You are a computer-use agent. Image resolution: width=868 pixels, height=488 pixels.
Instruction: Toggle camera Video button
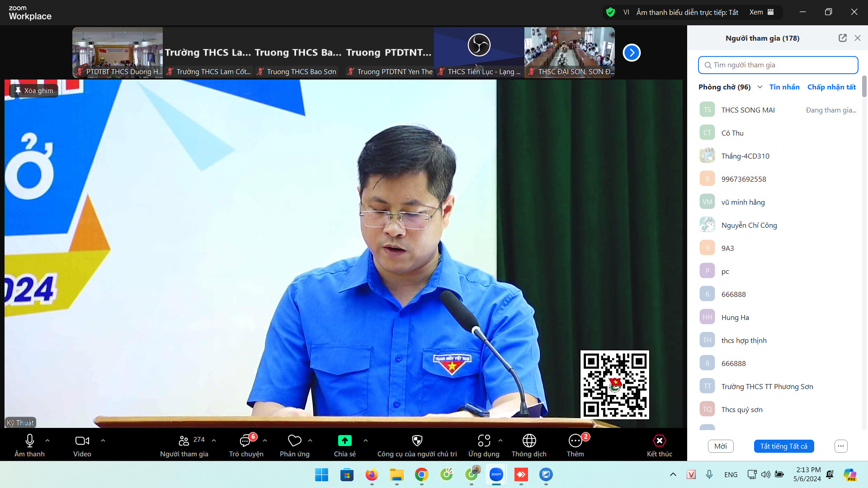82,441
